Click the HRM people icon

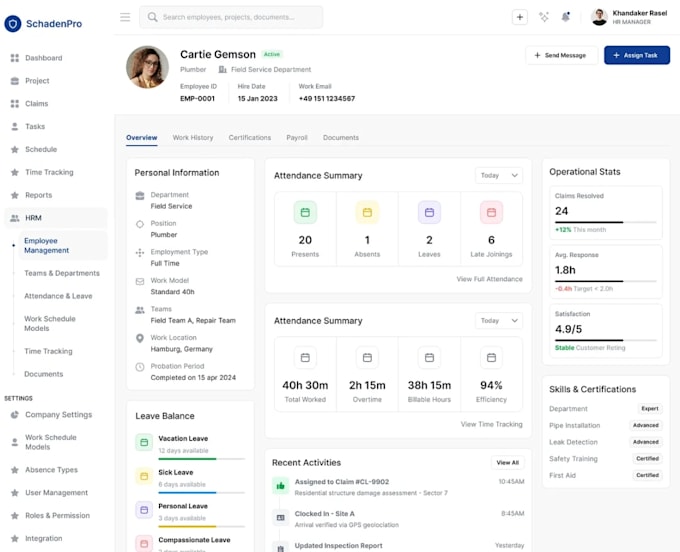click(x=15, y=218)
